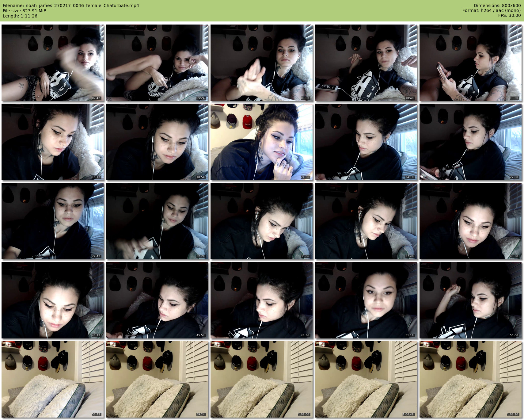The image size is (524, 420).
Task: Select the thumbnail timestamped 51:18
Action: pos(366,300)
